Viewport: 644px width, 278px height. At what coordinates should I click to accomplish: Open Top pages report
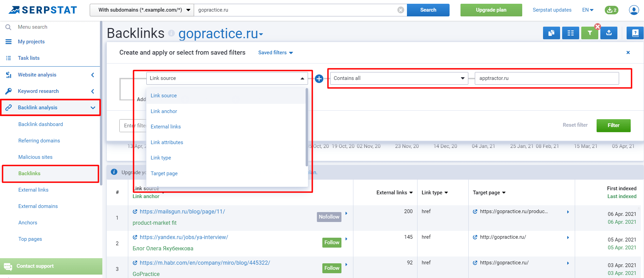30,239
